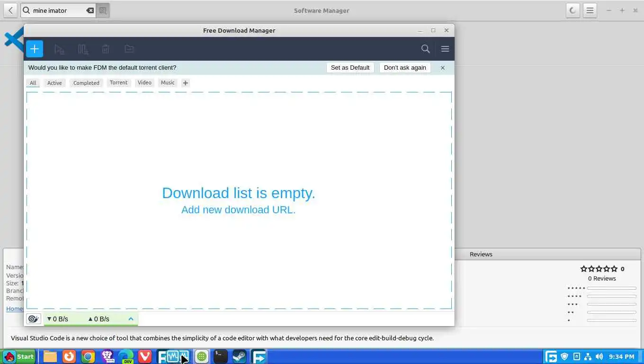The width and height of the screenshot is (644, 364).
Task: Open the file manager folder in taskbar
Action: click(50, 356)
